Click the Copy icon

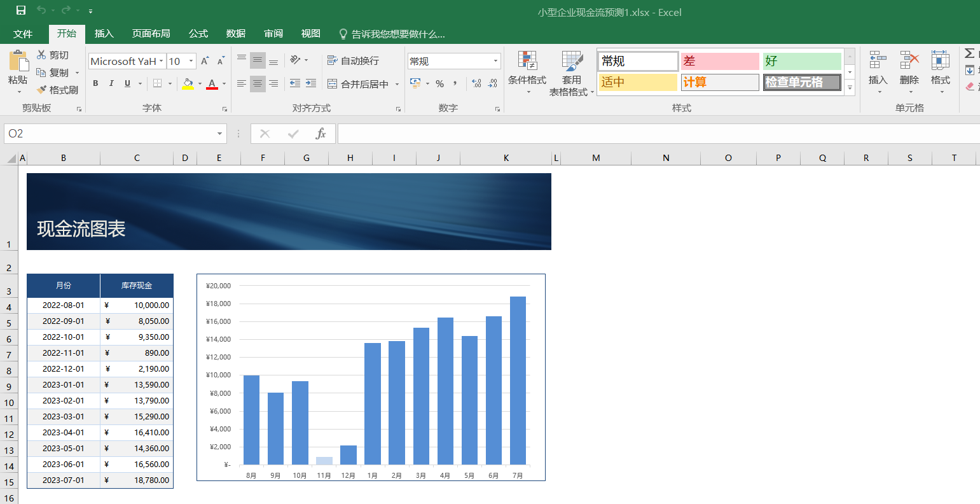(x=41, y=73)
